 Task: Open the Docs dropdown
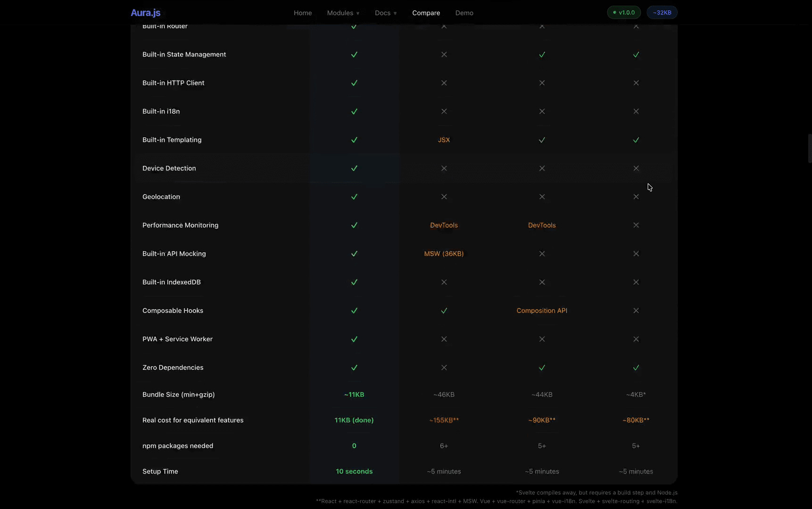[x=385, y=13]
